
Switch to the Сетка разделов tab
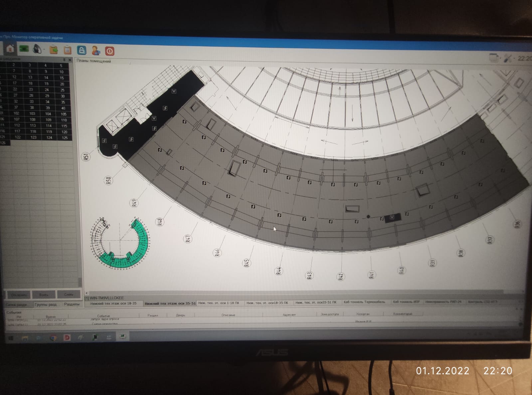point(17,305)
